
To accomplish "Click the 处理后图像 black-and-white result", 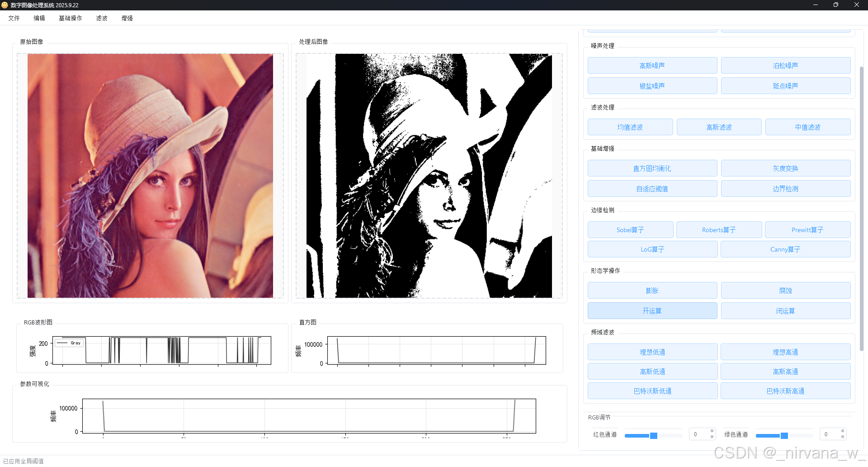I will point(429,176).
